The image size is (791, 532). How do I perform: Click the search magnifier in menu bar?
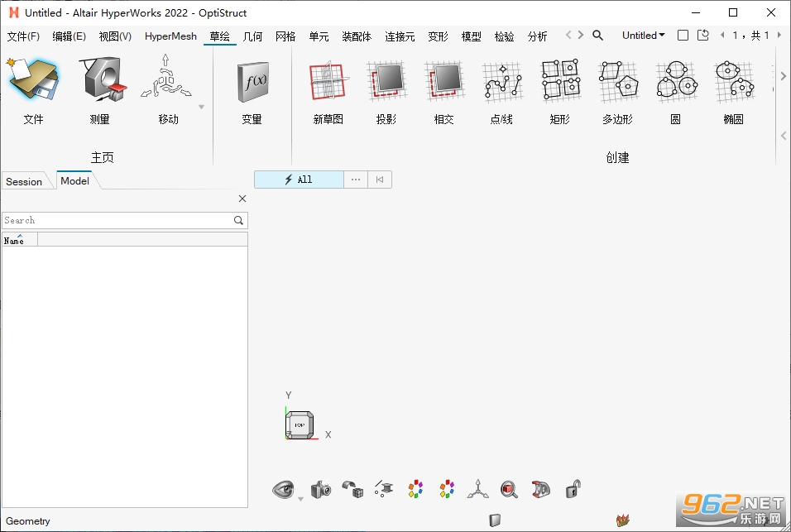[597, 36]
